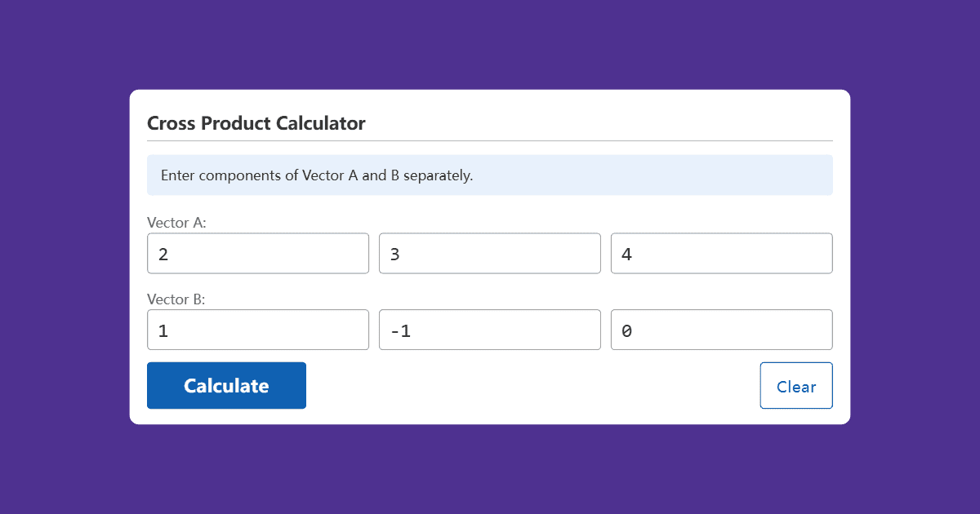980x514 pixels.
Task: Click the Cross Product Calculator title
Action: (x=256, y=122)
